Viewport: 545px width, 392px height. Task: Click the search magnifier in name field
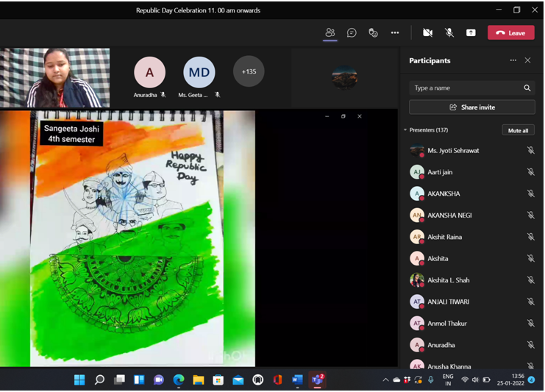click(527, 88)
